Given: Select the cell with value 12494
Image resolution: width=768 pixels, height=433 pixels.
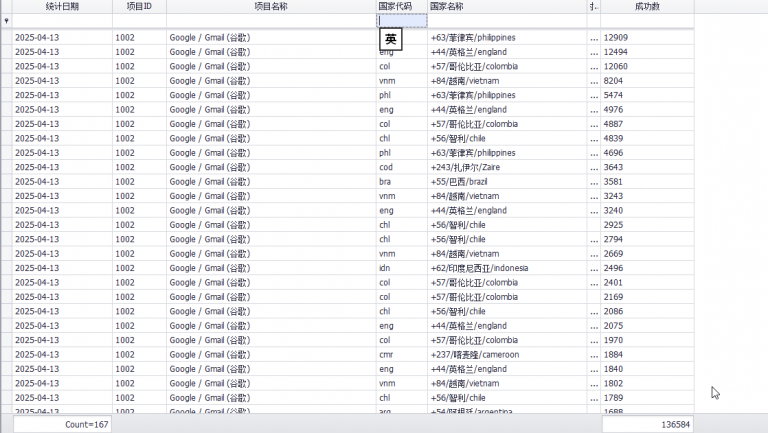Looking at the screenshot, I should pyautogui.click(x=647, y=52).
